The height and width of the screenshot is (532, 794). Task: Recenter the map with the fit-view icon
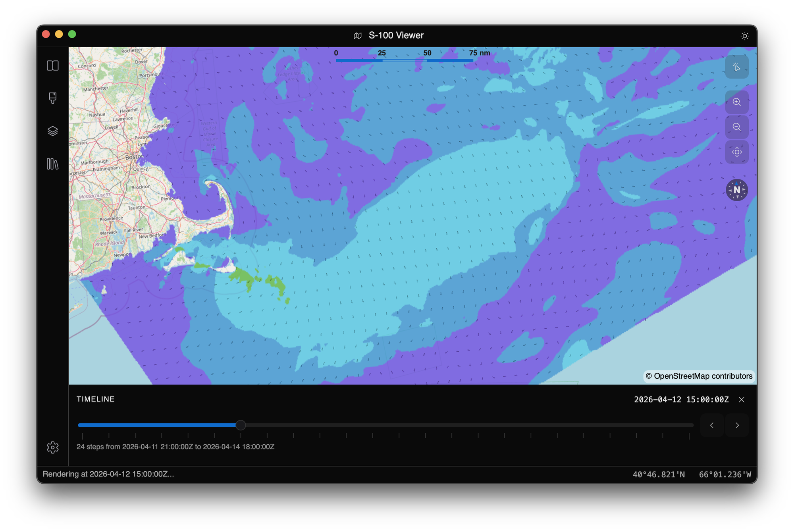[x=737, y=152]
